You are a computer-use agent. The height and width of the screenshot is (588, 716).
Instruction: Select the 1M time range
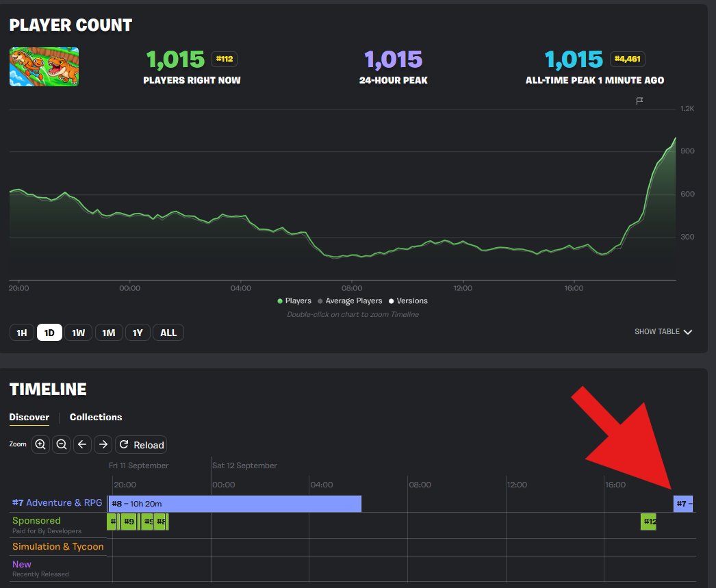(109, 333)
